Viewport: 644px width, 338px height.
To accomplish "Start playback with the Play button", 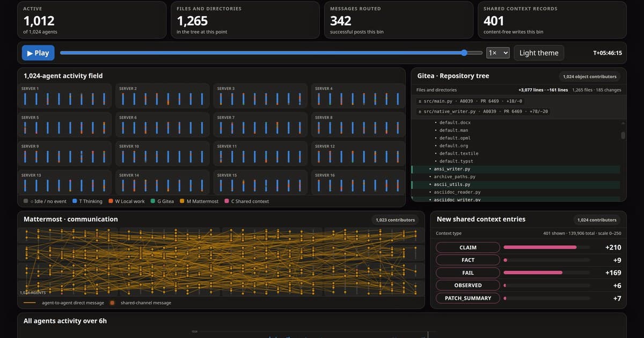I will click(38, 53).
